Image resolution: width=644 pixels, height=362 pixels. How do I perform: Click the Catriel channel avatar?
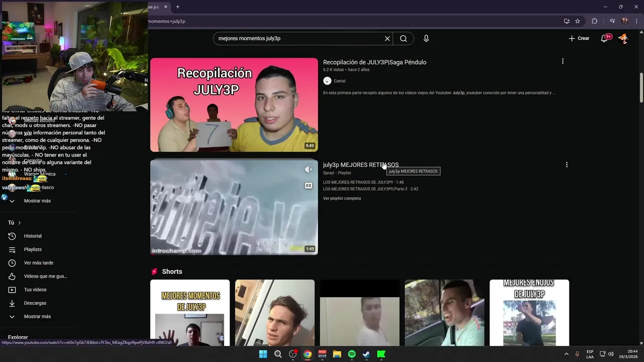point(327,81)
